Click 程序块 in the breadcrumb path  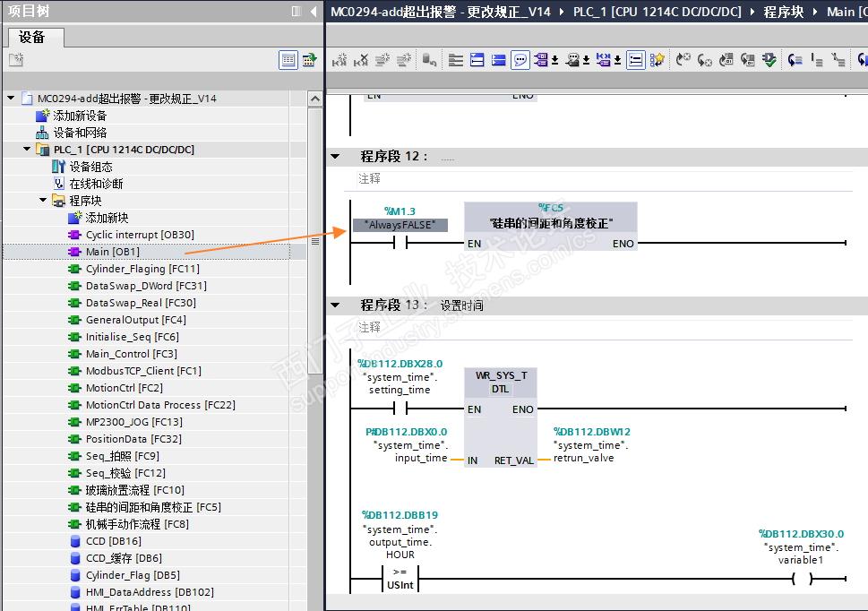(x=783, y=12)
